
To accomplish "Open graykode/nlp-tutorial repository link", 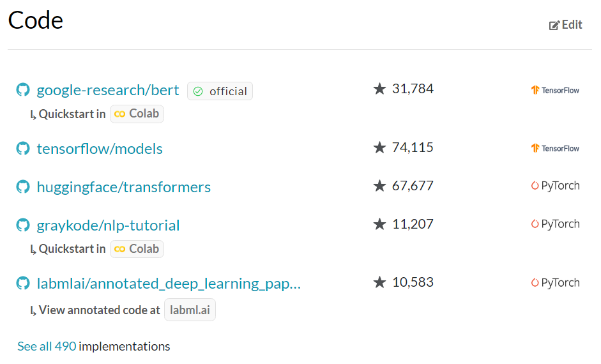I will click(x=108, y=225).
